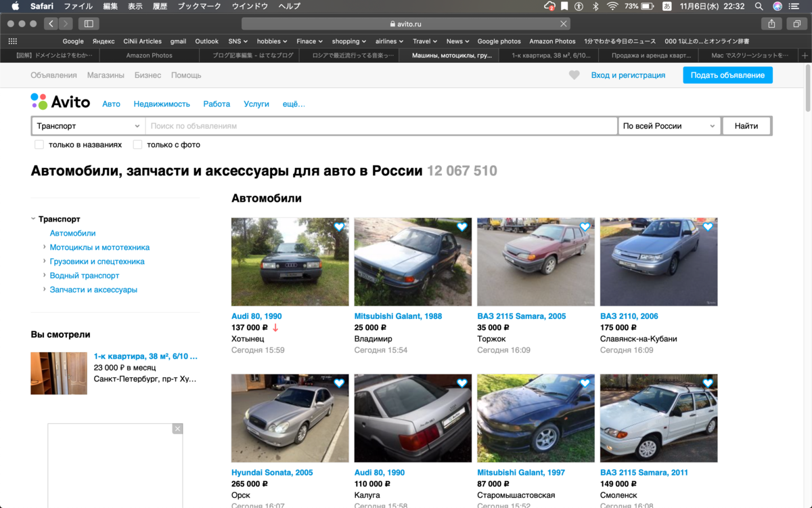Click the Safari address bar avito.ru
812x508 pixels.
tap(406, 24)
